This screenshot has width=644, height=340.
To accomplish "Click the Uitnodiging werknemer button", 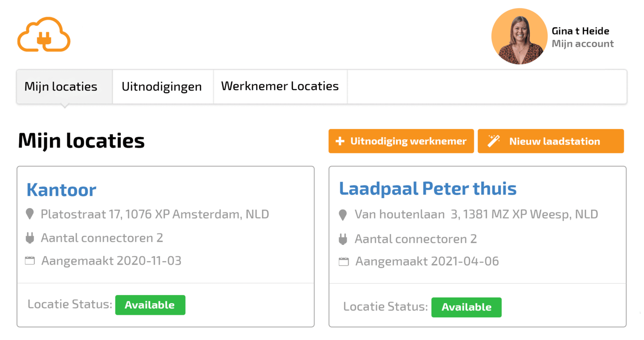I will point(401,141).
